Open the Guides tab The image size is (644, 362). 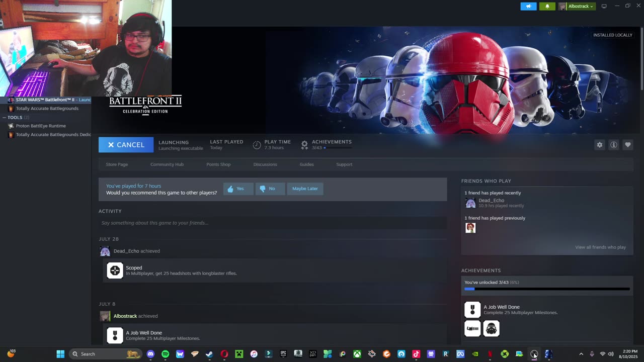coord(306,164)
